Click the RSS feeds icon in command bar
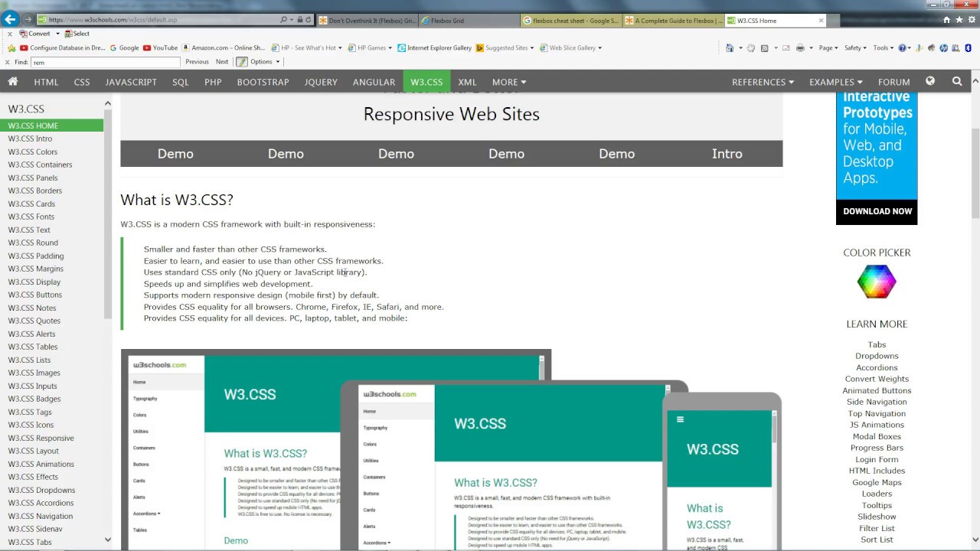The height and width of the screenshot is (551, 980). pyautogui.click(x=764, y=48)
